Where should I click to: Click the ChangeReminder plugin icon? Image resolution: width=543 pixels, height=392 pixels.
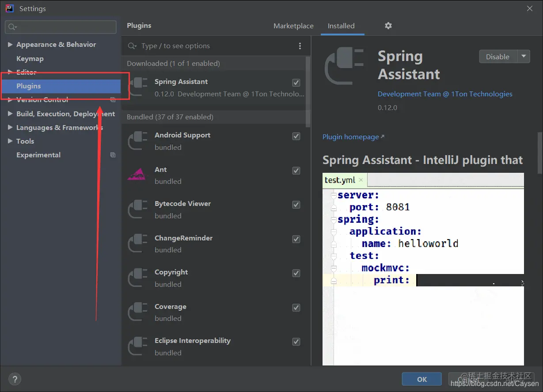[138, 244]
